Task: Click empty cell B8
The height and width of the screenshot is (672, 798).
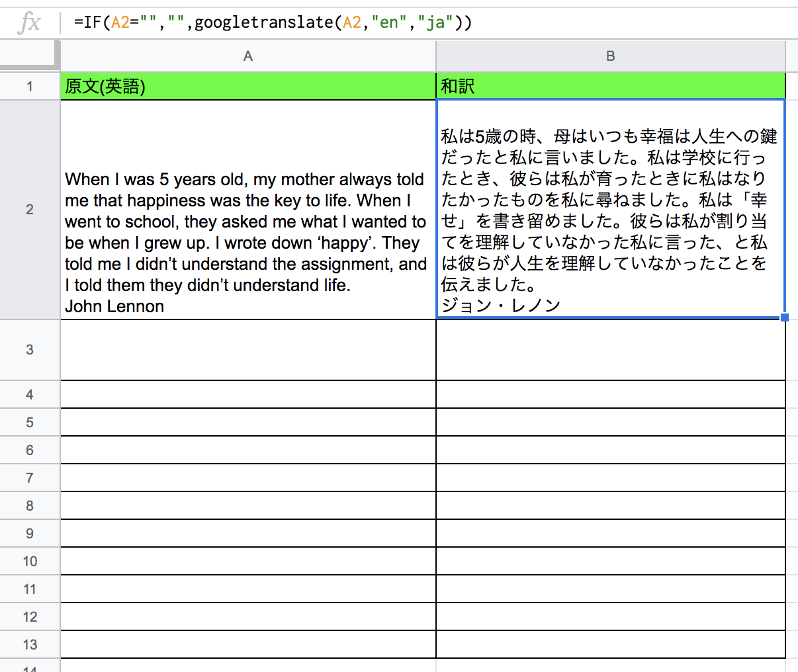Action: click(611, 505)
